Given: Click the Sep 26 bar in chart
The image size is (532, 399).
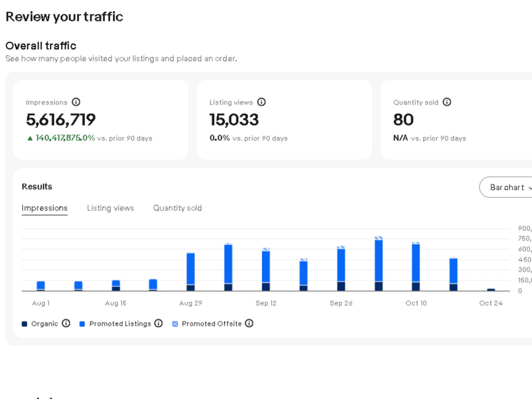Looking at the screenshot, I should click(x=341, y=268).
